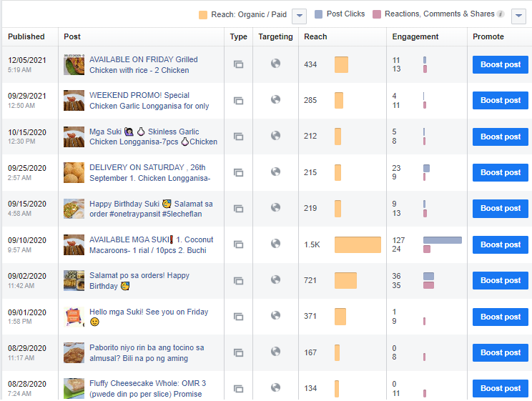Viewport: 532px width, 401px height.
Task: Click the blue Post Clicks legend swatch
Action: coord(318,14)
